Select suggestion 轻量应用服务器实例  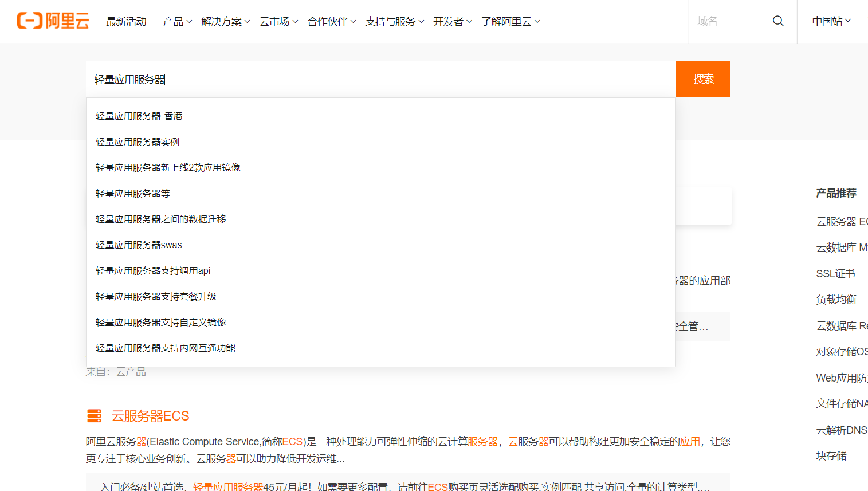tap(381, 142)
